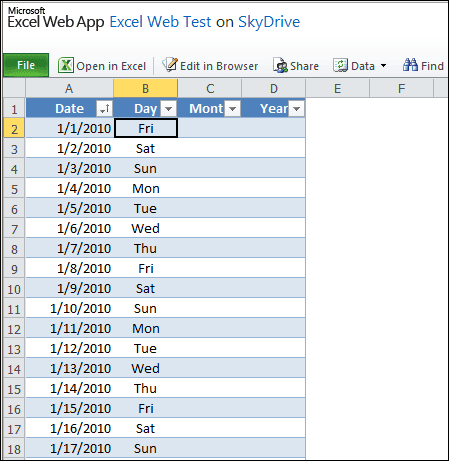Click the select-all corner box
Image resolution: width=449 pixels, height=461 pixels.
click(14, 88)
